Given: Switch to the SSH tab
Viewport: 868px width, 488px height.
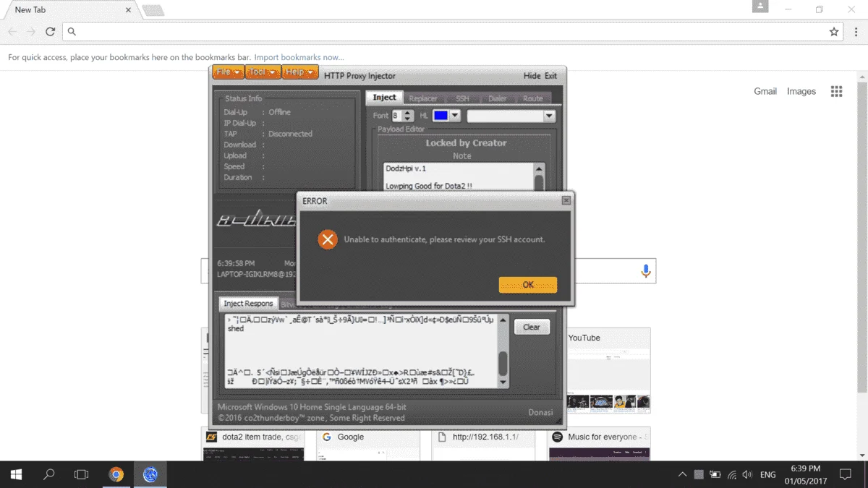Looking at the screenshot, I should coord(462,98).
